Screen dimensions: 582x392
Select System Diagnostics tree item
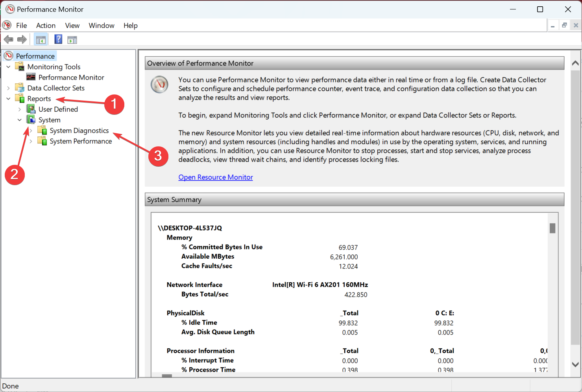79,131
